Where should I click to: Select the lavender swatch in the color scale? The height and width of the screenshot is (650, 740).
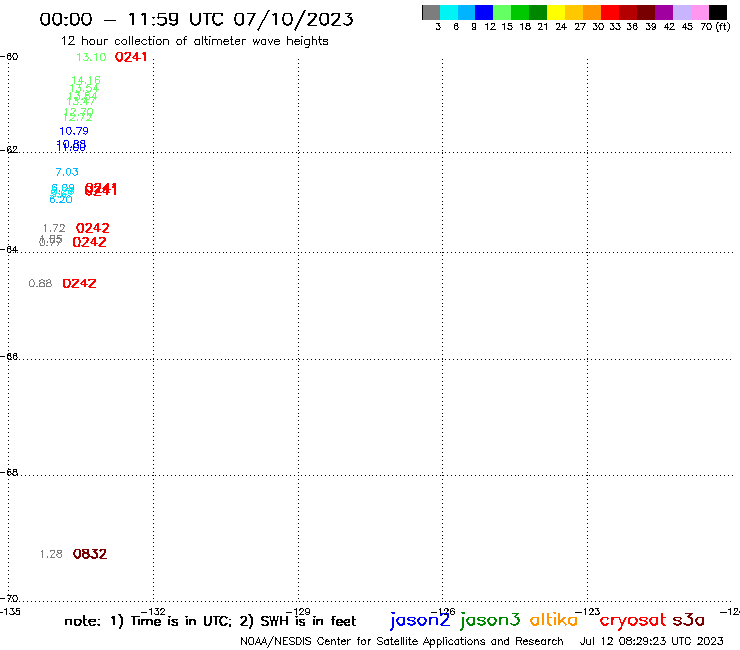[681, 12]
